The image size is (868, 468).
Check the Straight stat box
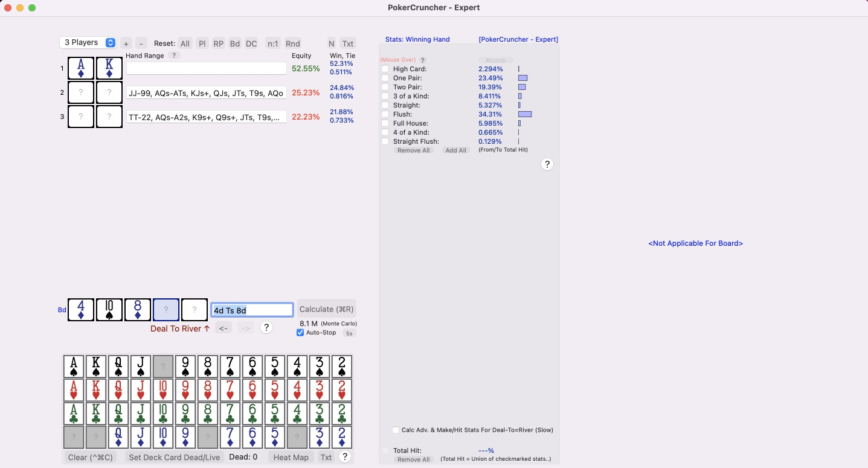[385, 105]
